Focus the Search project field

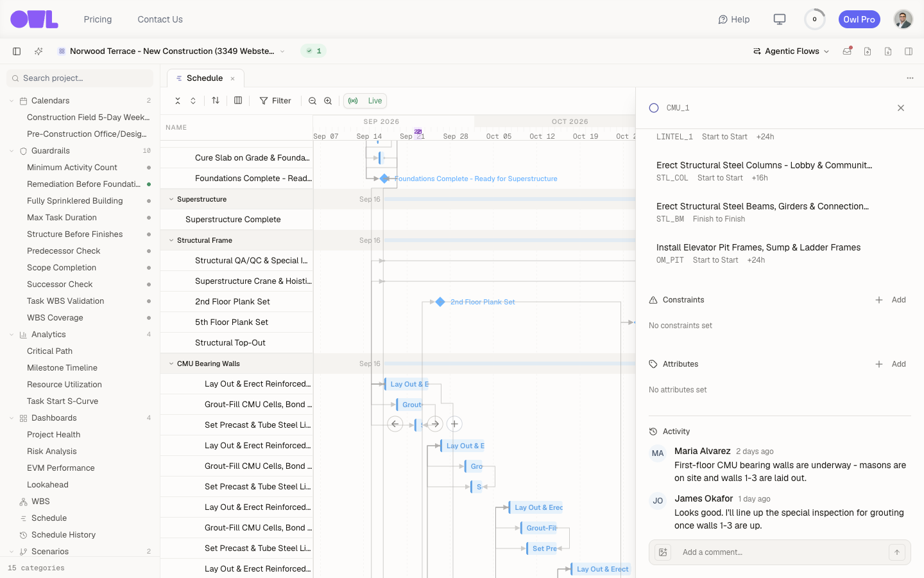[80, 78]
